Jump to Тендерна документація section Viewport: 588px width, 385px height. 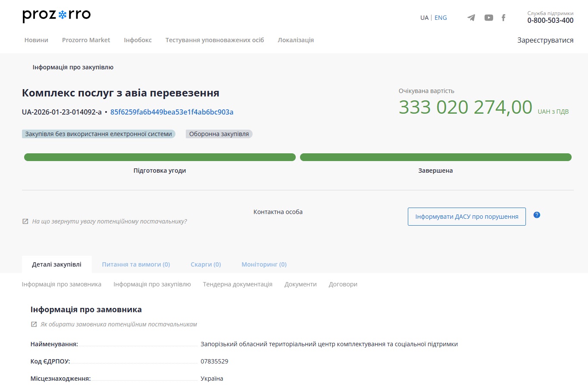(238, 284)
